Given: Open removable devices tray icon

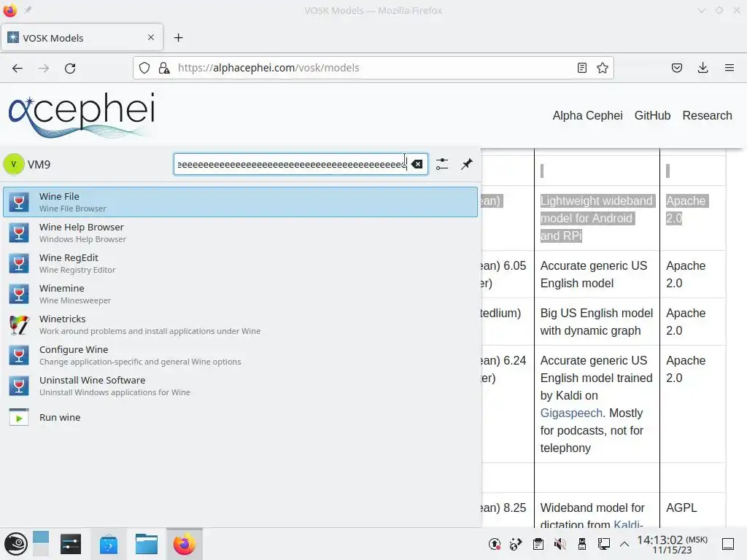Looking at the screenshot, I should click(581, 544).
